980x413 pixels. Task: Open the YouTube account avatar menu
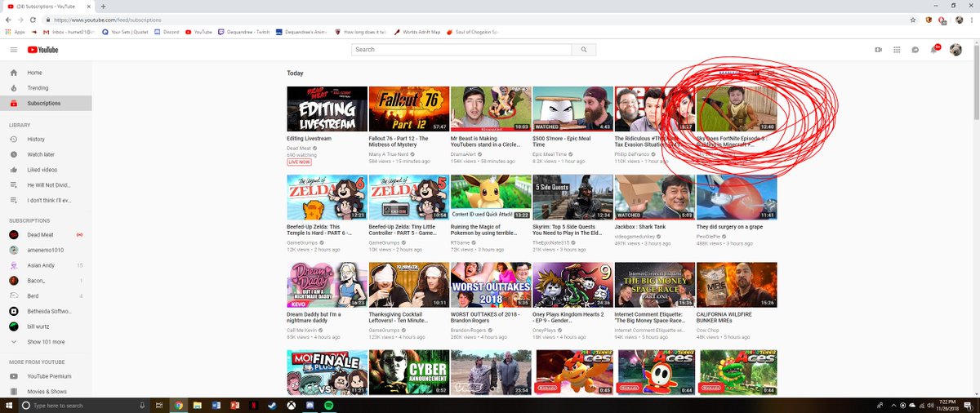tap(955, 50)
